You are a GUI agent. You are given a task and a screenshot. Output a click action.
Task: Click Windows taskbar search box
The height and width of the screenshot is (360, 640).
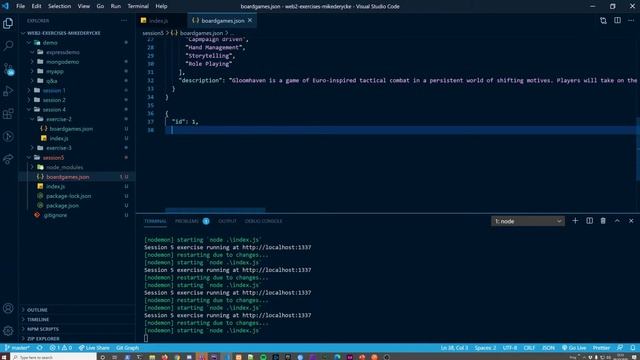[53, 357]
